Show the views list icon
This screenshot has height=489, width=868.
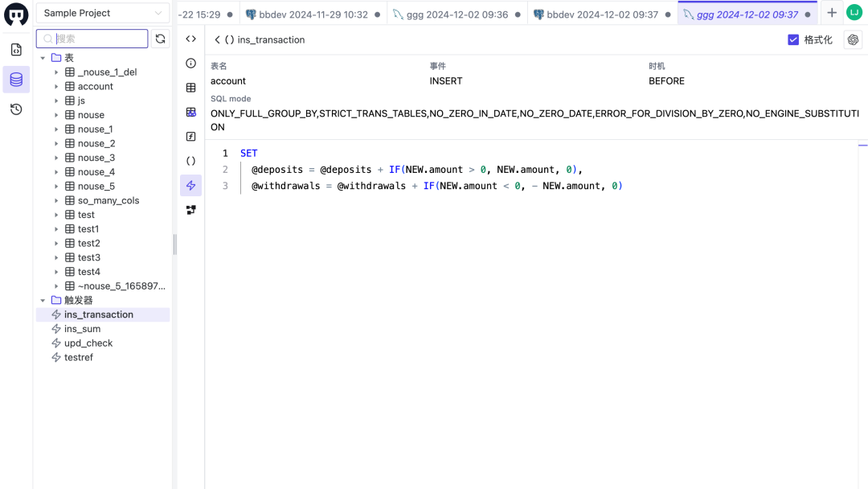coord(191,112)
